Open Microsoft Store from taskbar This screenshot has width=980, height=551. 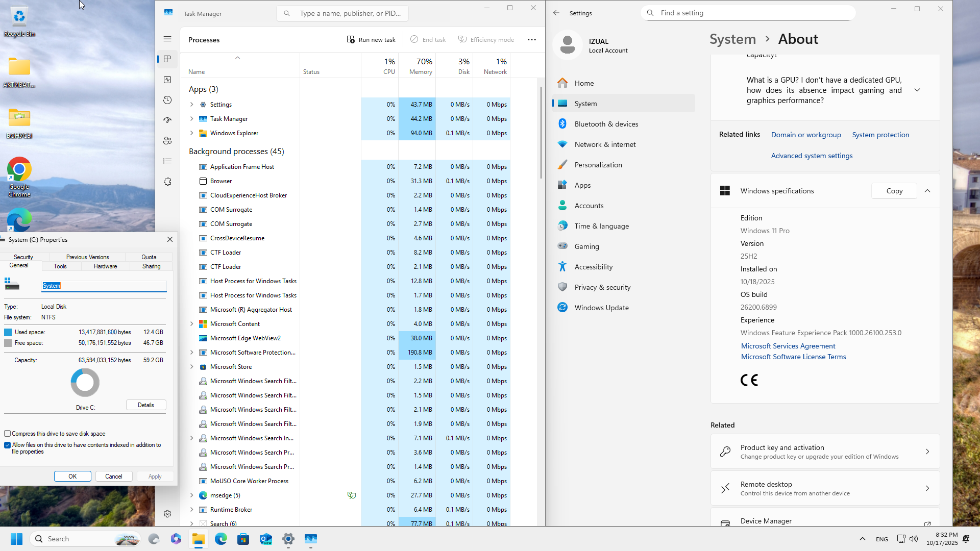[x=243, y=539]
